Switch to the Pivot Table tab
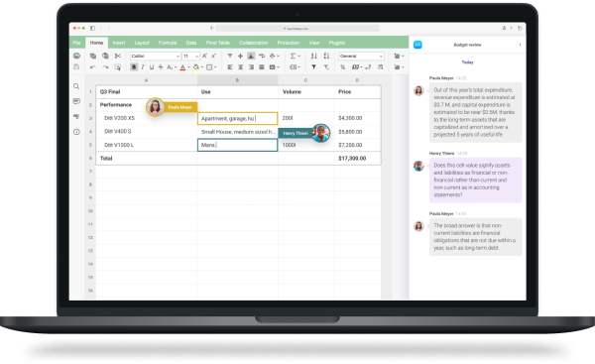Screen dimensions: 595x364 coord(218,43)
